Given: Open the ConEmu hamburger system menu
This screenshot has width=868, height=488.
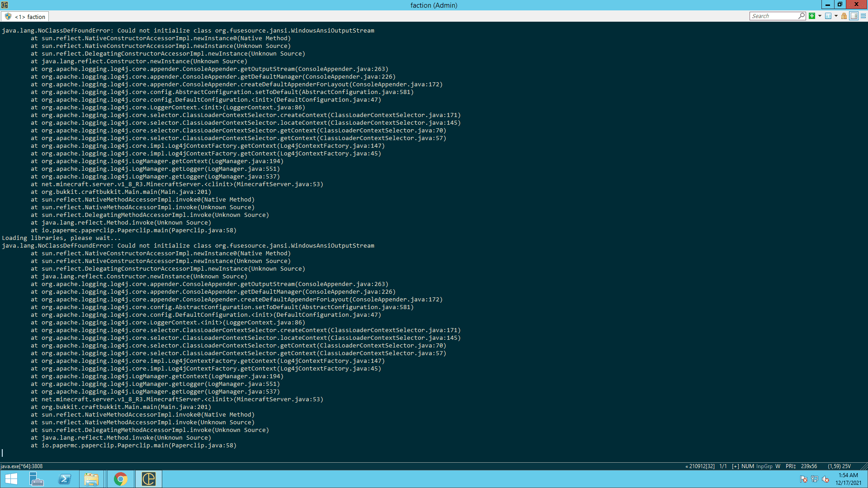Looking at the screenshot, I should pyautogui.click(x=863, y=16).
